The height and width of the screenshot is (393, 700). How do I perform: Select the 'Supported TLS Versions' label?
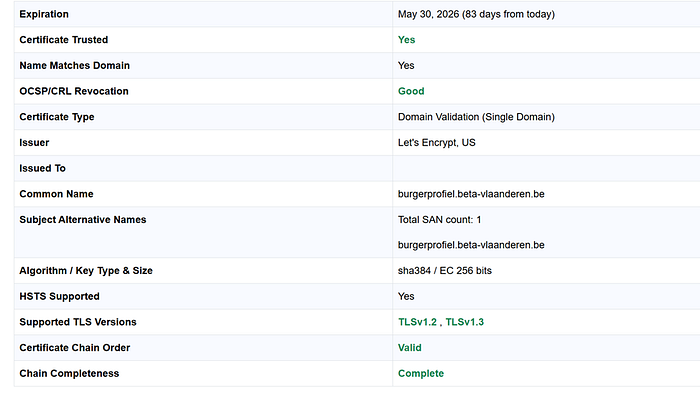pyautogui.click(x=78, y=322)
